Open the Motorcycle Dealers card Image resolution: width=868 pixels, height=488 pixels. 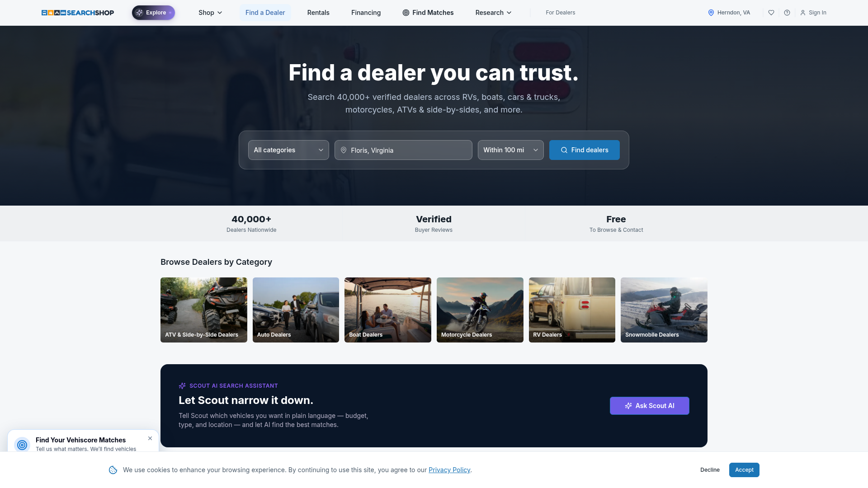pos(480,310)
